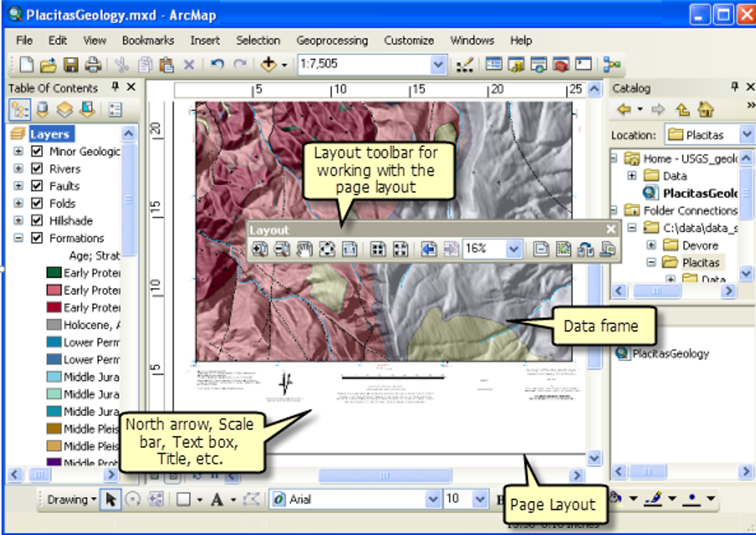Viewport: 756px width, 535px height.
Task: Go to Home folder in Catalog
Action: coord(705,109)
